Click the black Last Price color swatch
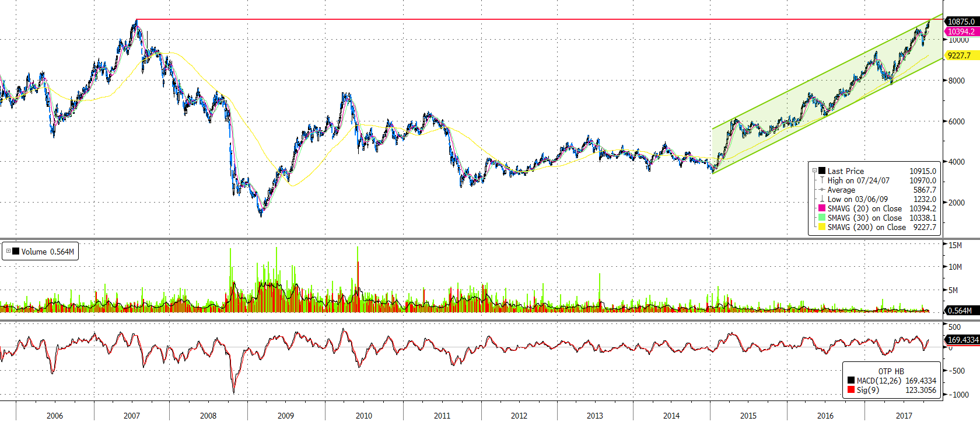 (822, 170)
